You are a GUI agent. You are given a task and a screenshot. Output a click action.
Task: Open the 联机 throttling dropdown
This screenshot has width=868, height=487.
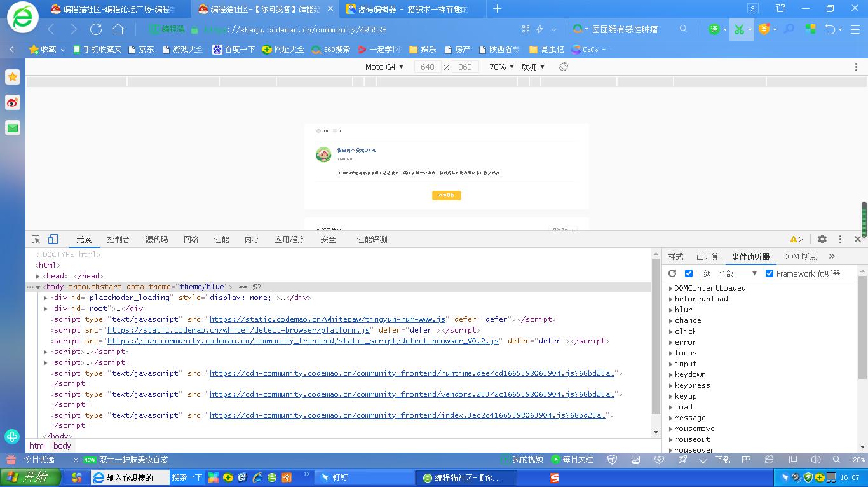533,67
